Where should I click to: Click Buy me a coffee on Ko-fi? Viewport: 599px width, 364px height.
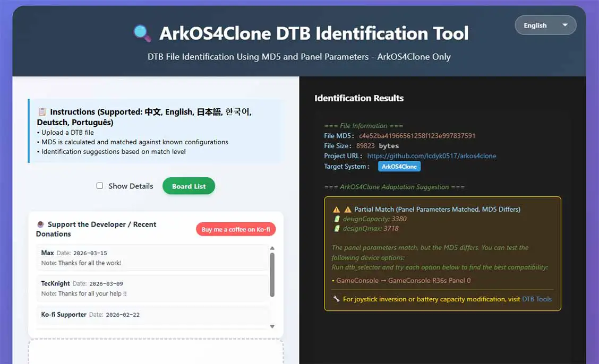click(x=235, y=229)
